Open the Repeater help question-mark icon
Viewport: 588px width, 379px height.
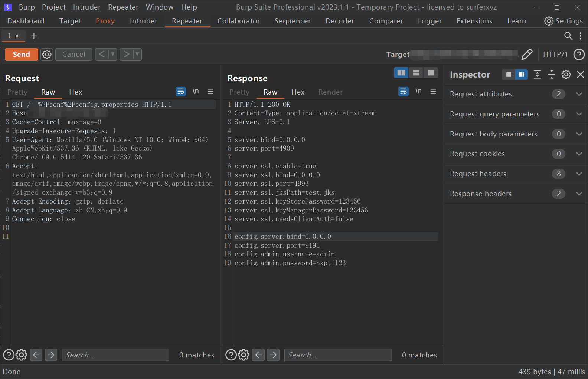(x=579, y=55)
